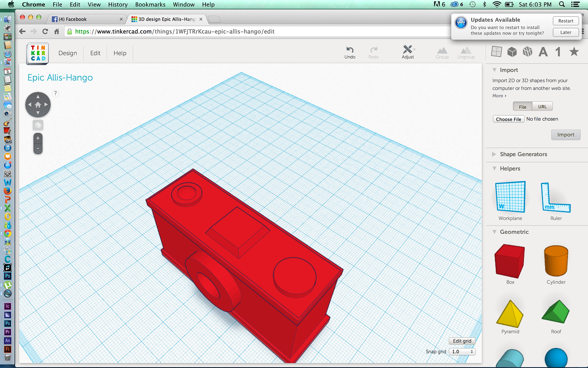Open the Tinkercad Edit menu
This screenshot has width=588, height=368.
tap(95, 53)
